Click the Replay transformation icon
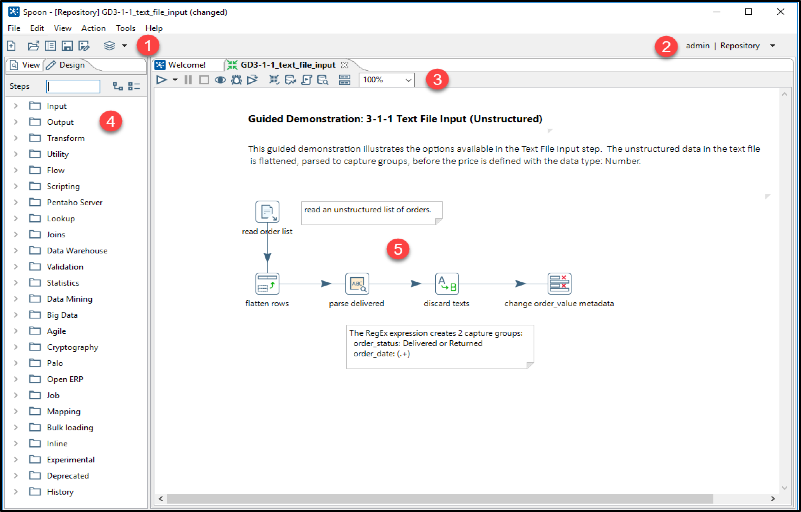Image resolution: width=801 pixels, height=512 pixels. click(x=252, y=80)
